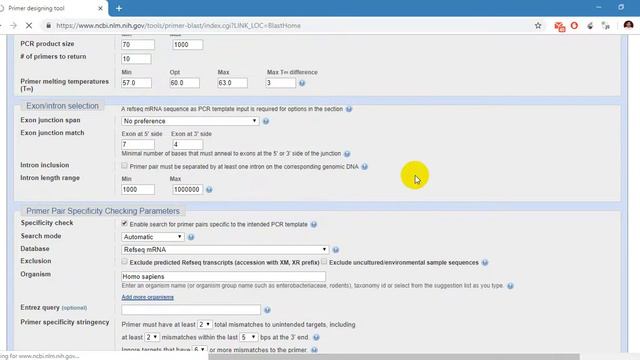Edit Intron length Min field

pyautogui.click(x=138, y=189)
